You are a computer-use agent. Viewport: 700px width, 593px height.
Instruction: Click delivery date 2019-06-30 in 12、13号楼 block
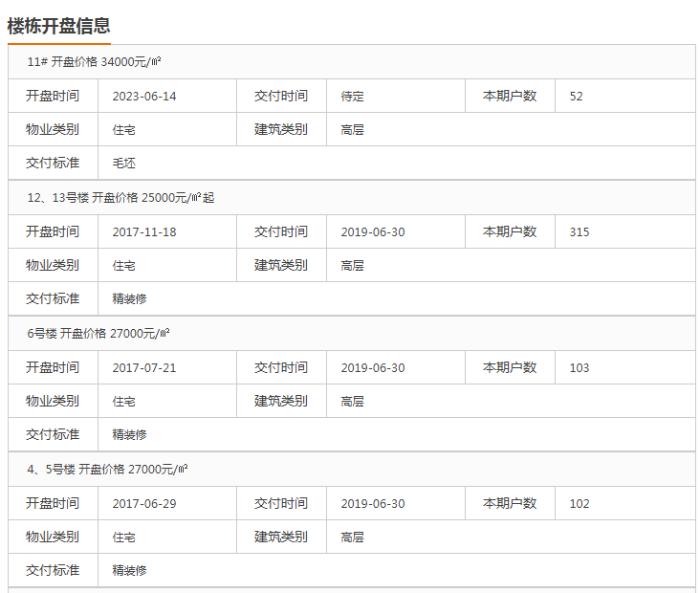(x=373, y=231)
